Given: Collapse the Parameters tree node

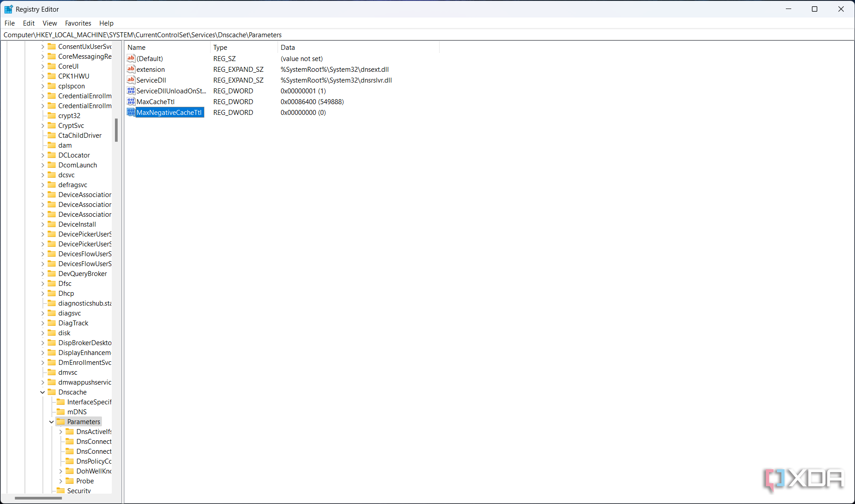Looking at the screenshot, I should point(52,421).
